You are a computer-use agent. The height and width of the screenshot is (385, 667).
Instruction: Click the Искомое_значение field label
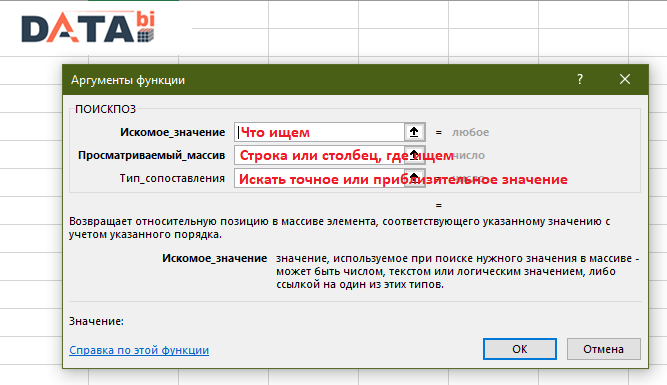172,132
